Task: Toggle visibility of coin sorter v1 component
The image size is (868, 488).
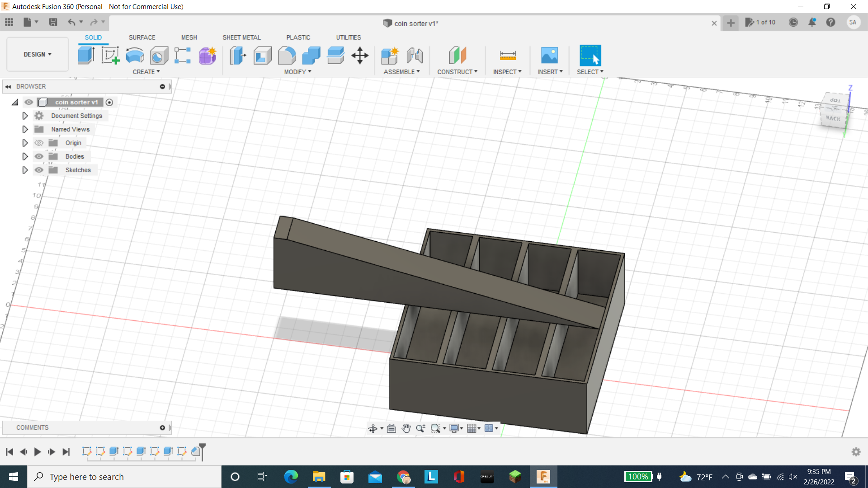Action: coord(28,102)
